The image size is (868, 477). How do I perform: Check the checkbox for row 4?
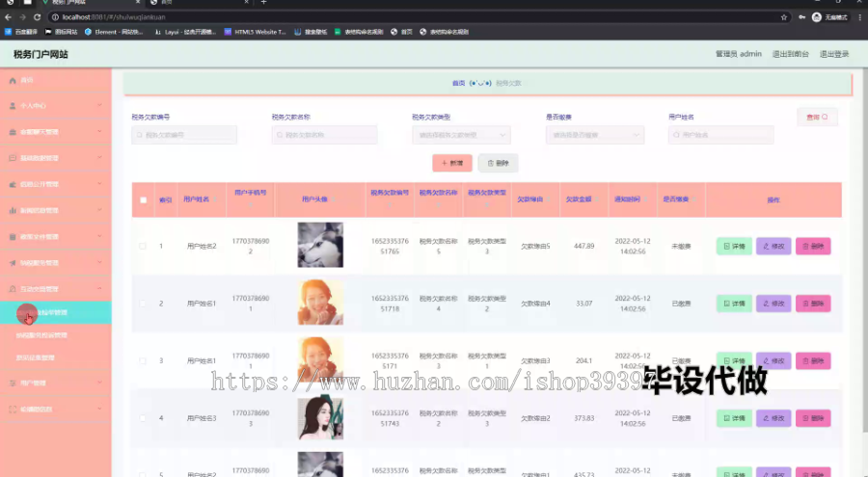click(x=143, y=418)
